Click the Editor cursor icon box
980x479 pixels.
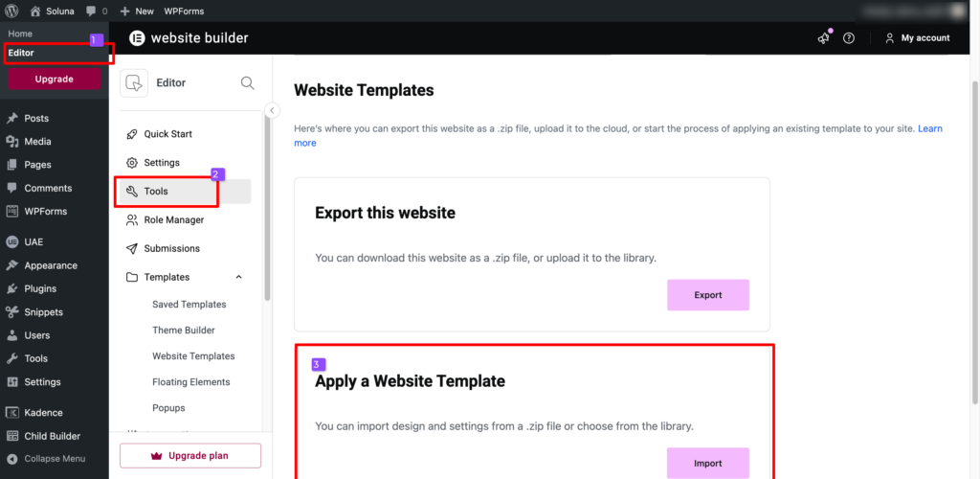(134, 83)
